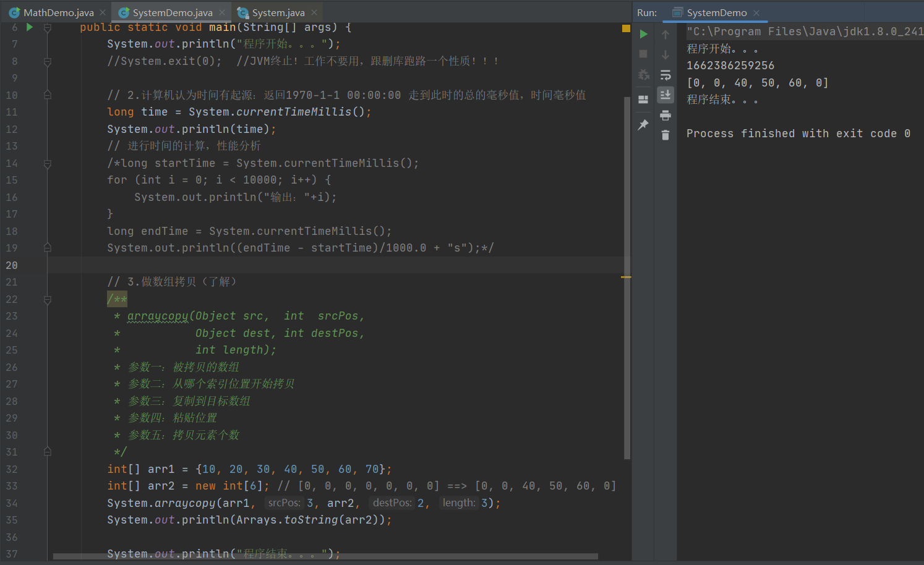Collapse the main method fold at line 6

[x=47, y=28]
